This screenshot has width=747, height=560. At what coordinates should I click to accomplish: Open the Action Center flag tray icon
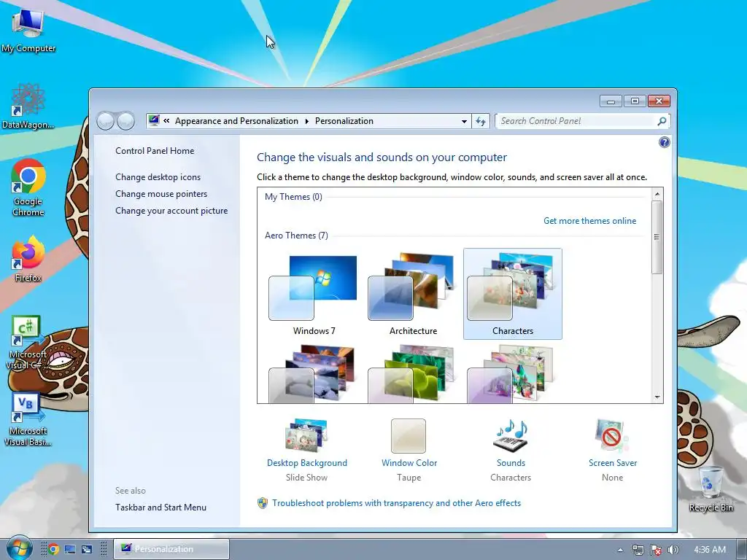(x=656, y=550)
